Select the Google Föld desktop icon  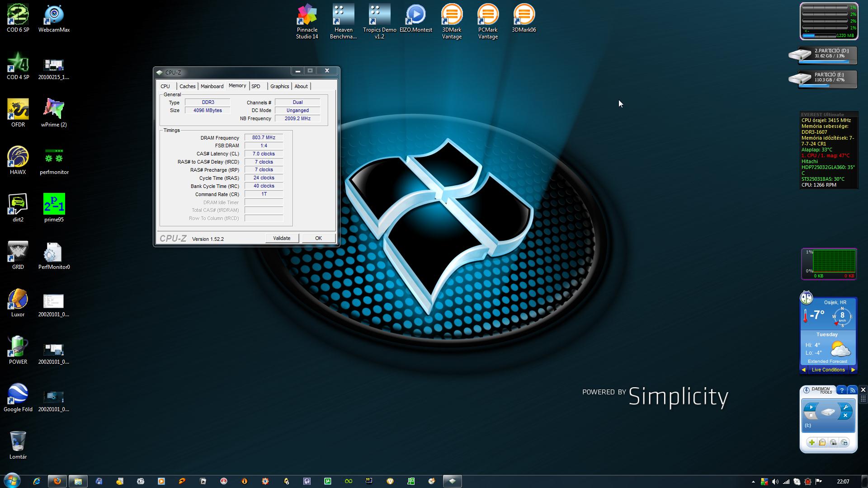[18, 398]
